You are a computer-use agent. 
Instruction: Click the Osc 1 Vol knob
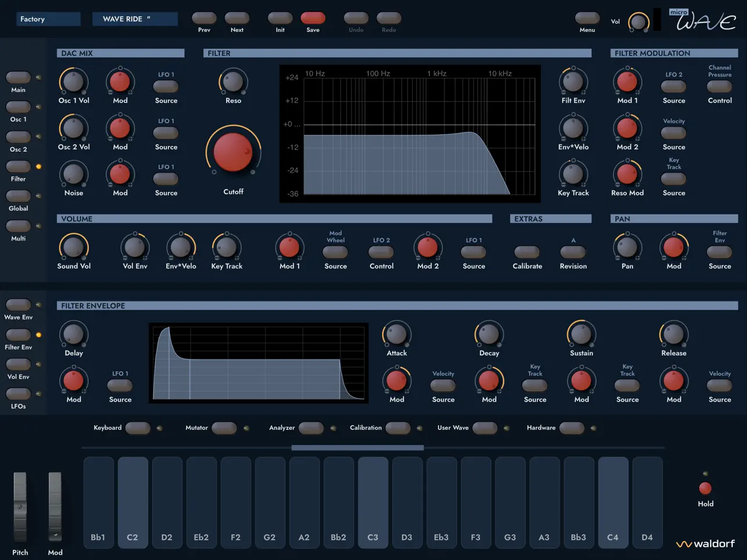(74, 81)
